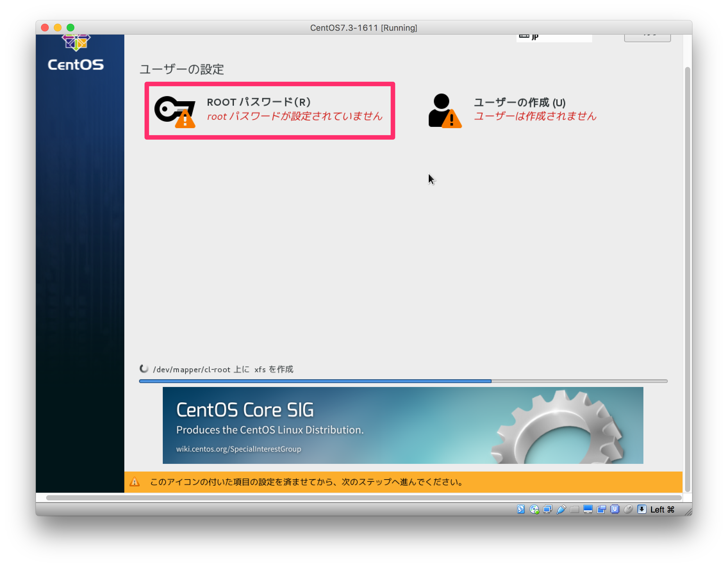The width and height of the screenshot is (728, 567).
Task: Click the hard disk activity icon in status bar
Action: [521, 509]
